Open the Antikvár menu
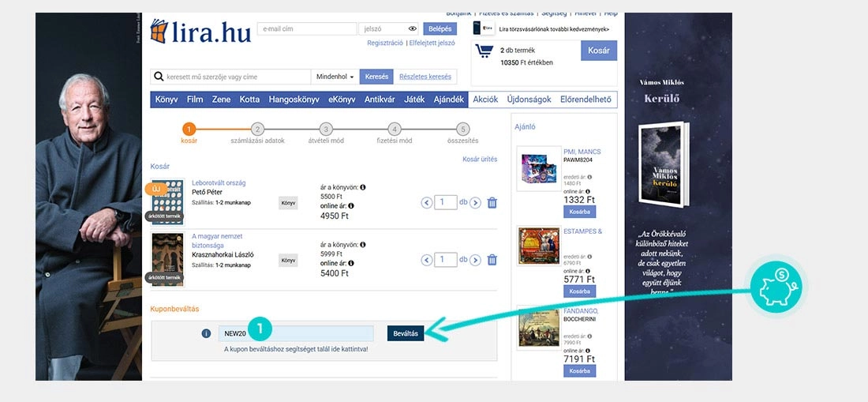868x402 pixels. click(380, 100)
